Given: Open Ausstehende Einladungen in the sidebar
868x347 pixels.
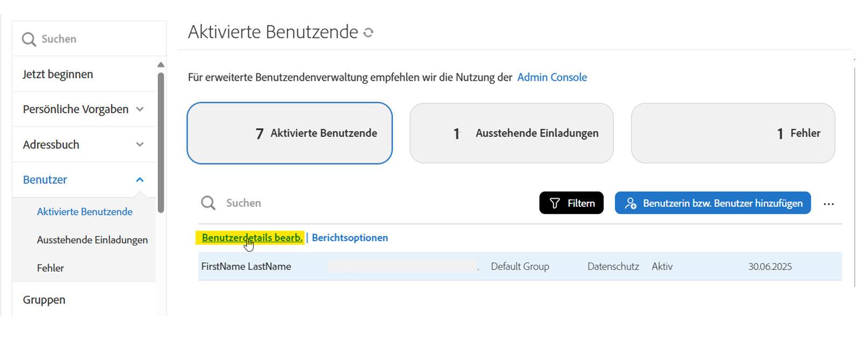Looking at the screenshot, I should 92,240.
